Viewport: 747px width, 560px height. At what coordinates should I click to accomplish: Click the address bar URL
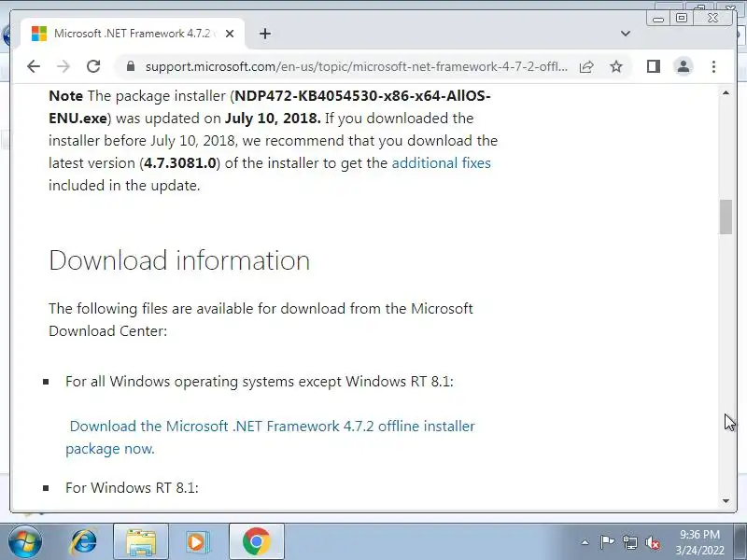pos(357,66)
